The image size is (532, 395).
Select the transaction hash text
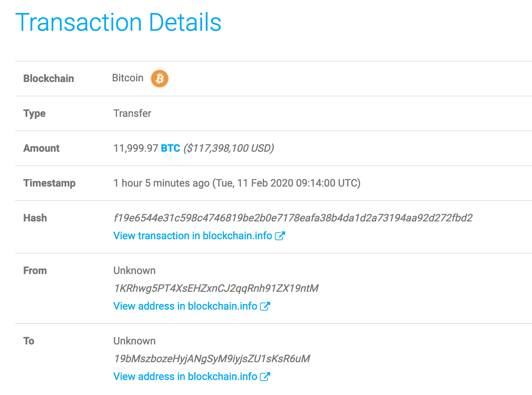[x=293, y=218]
